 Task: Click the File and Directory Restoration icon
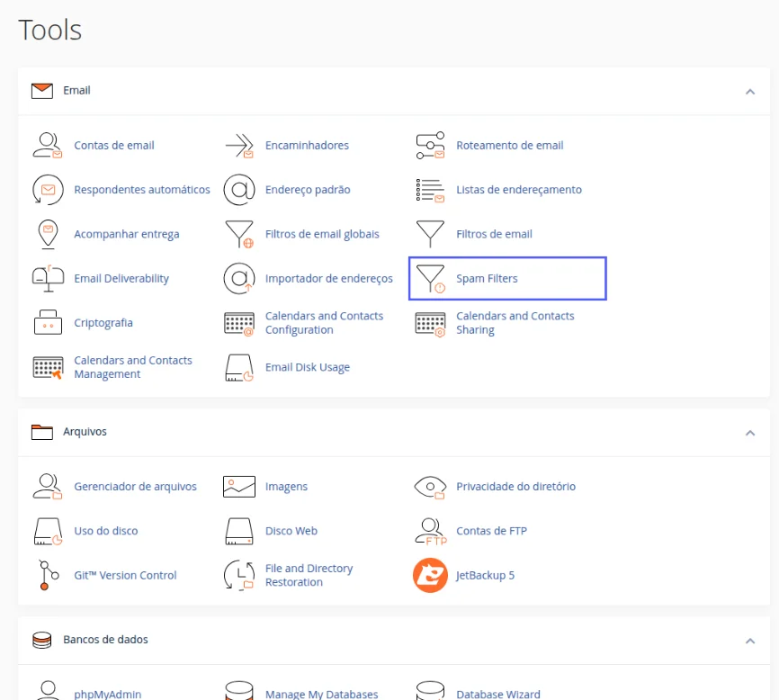click(239, 575)
